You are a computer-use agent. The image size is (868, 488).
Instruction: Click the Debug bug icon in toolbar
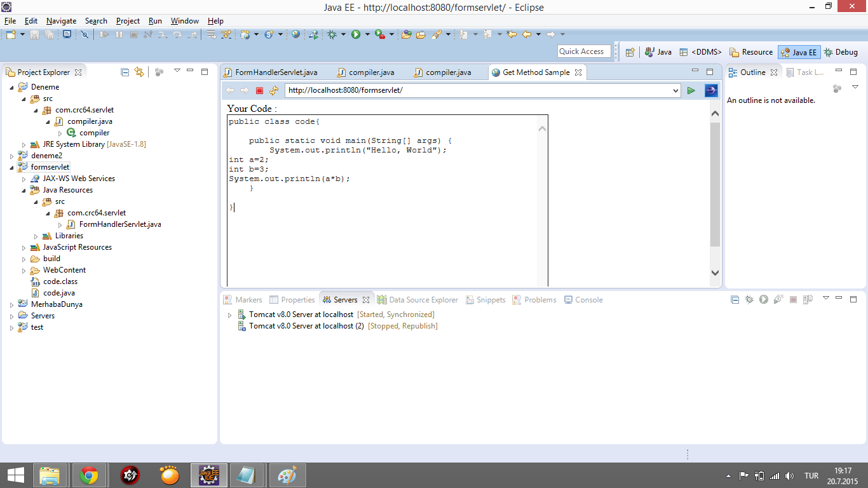[x=332, y=34]
